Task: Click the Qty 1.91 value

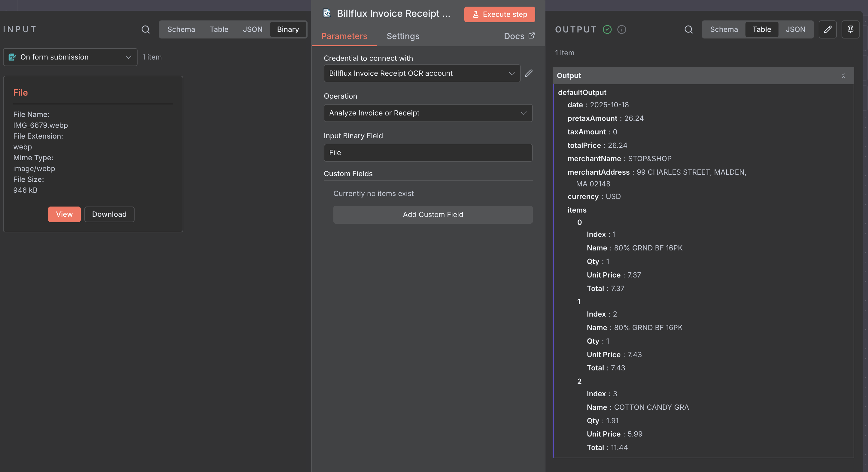Action: (612, 421)
